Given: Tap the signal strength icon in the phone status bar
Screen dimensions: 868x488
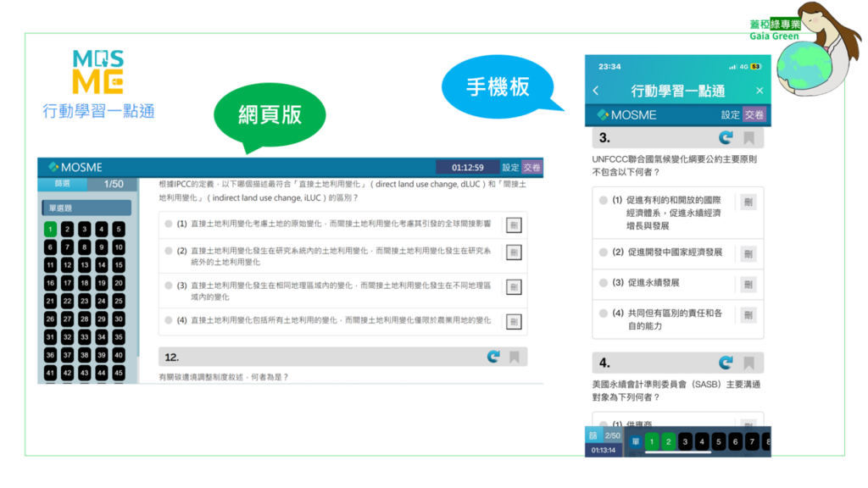Looking at the screenshot, I should 732,67.
